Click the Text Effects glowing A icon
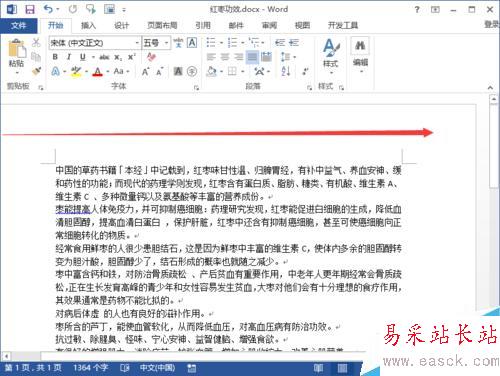The image size is (500, 376). [56, 71]
